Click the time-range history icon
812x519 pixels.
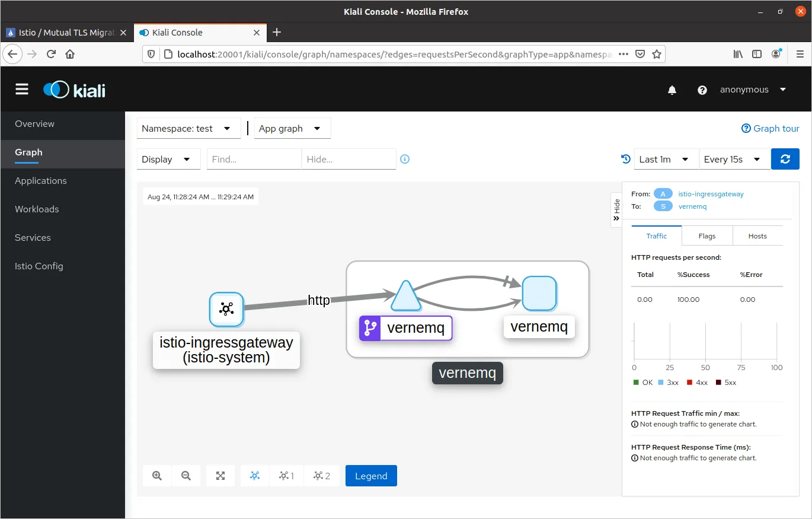coord(626,159)
